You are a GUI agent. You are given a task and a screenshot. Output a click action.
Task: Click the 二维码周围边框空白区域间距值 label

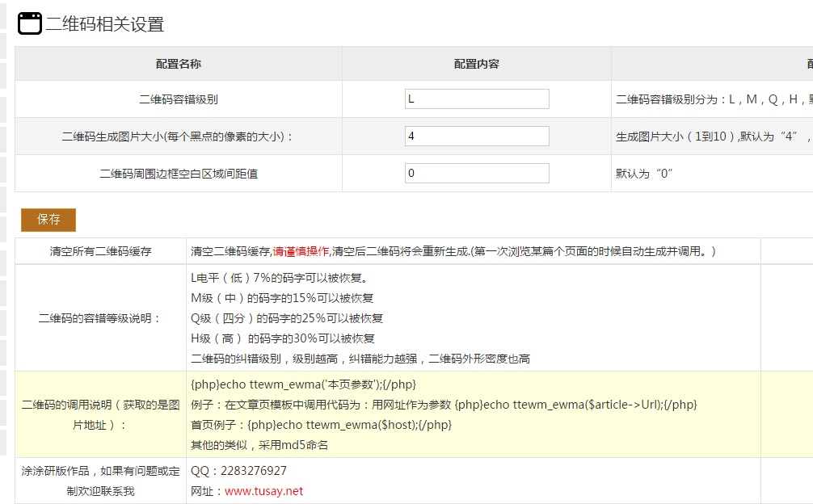(179, 174)
